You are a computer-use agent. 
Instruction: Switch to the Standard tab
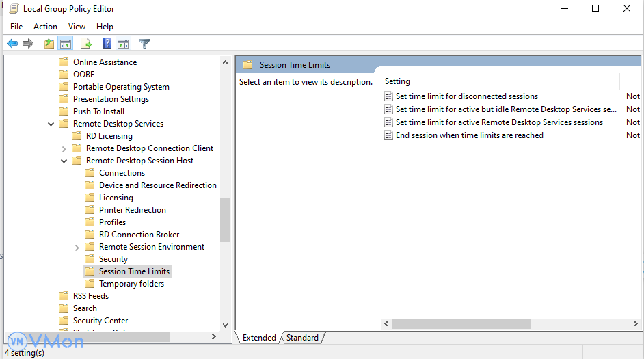[302, 338]
